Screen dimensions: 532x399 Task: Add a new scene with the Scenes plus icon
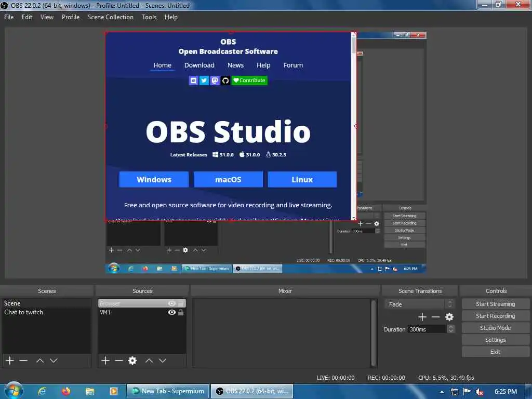click(10, 361)
